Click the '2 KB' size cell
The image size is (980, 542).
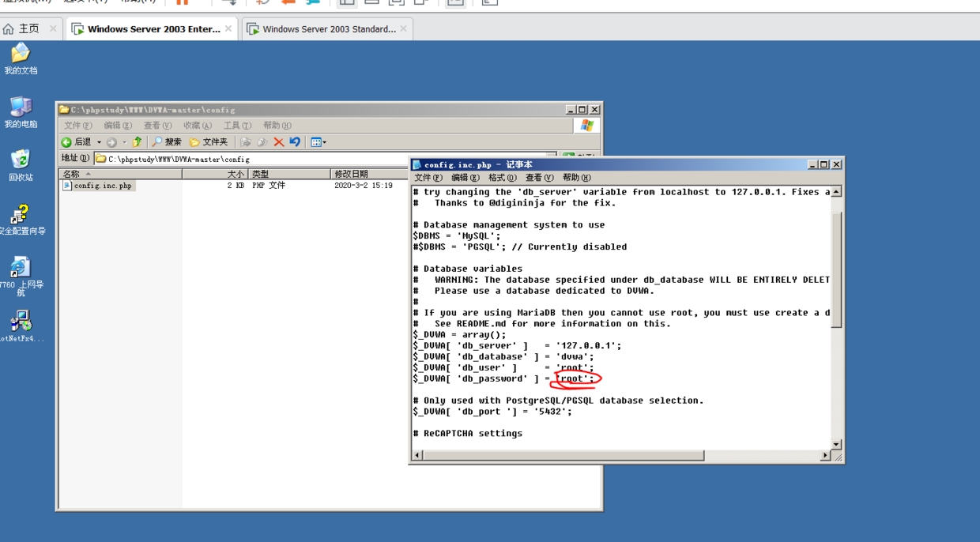click(x=236, y=186)
